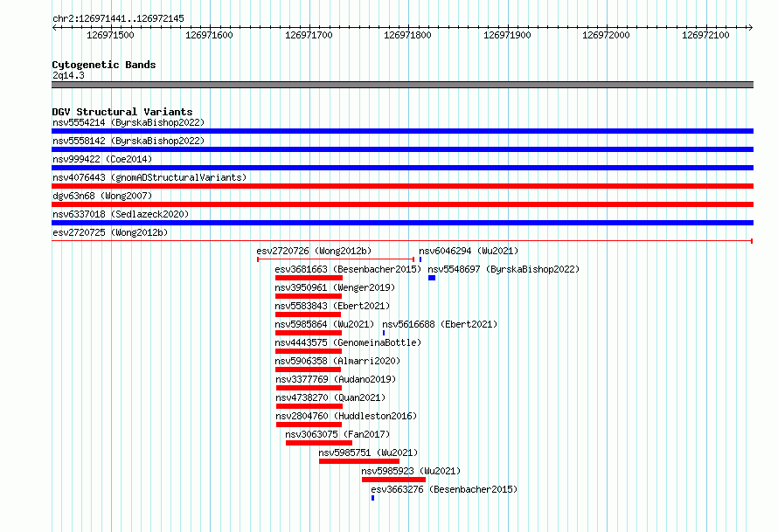The width and height of the screenshot is (778, 532).
Task: Click the red bar under nsv5906358
Action: point(308,370)
